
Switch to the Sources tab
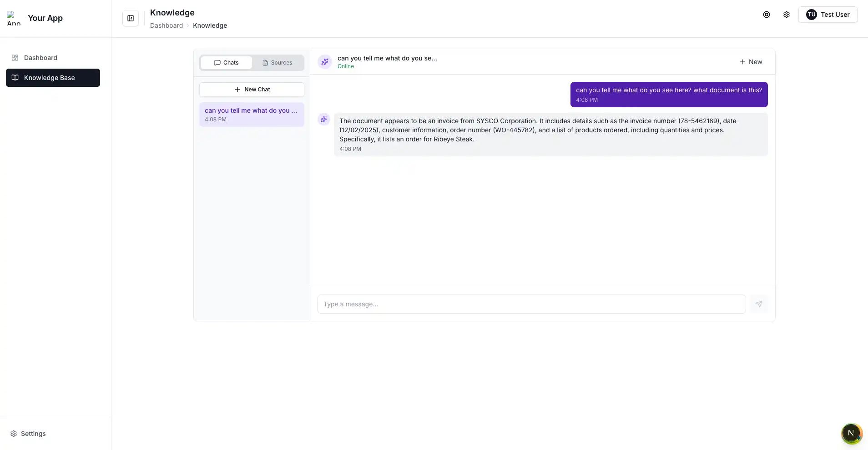(278, 63)
